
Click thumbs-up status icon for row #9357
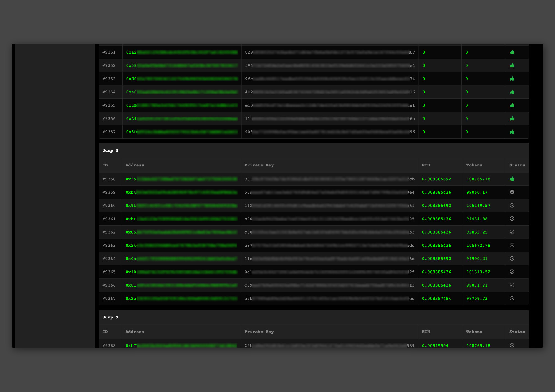pos(512,132)
